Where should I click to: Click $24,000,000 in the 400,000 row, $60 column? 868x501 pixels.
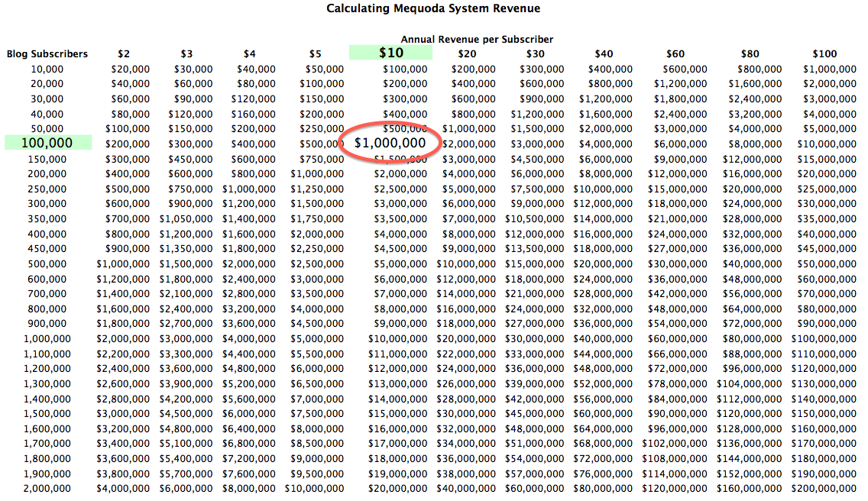point(678,234)
